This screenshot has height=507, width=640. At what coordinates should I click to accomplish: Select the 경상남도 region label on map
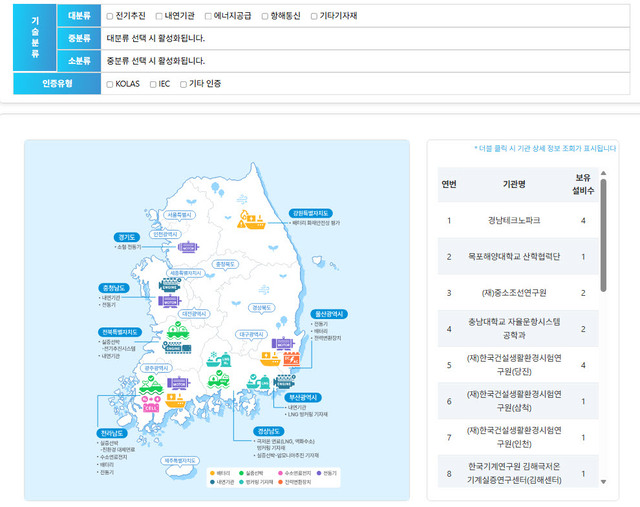click(x=268, y=431)
